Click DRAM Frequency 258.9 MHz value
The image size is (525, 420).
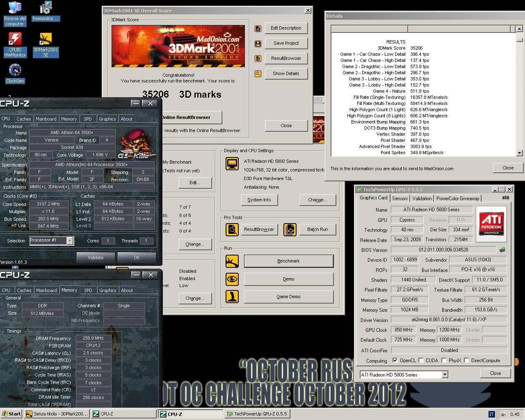click(x=93, y=338)
